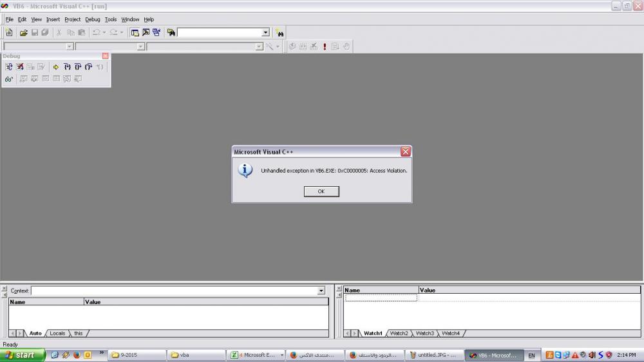Open the Tools menu

click(111, 19)
